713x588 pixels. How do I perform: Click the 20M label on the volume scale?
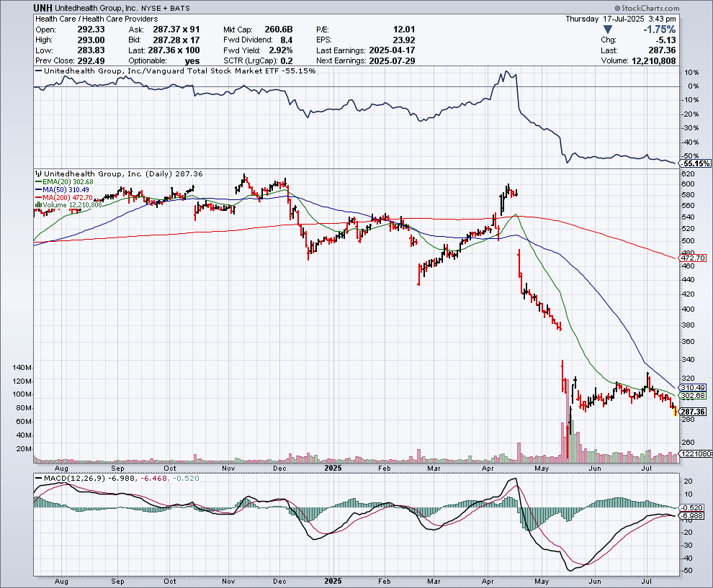(24, 449)
